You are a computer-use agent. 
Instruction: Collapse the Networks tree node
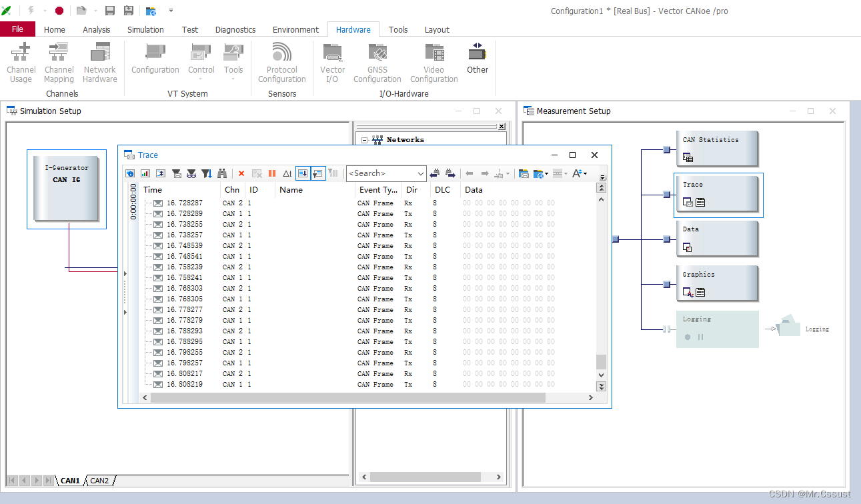click(365, 140)
